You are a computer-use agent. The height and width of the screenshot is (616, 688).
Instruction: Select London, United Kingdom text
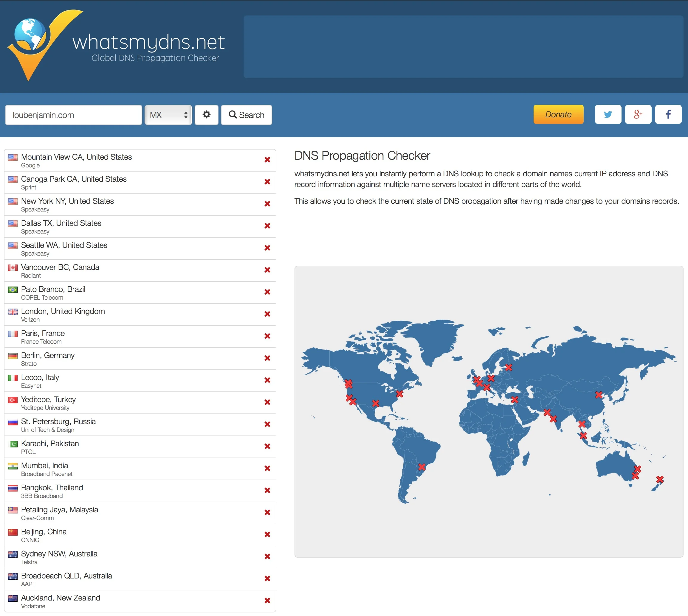63,311
